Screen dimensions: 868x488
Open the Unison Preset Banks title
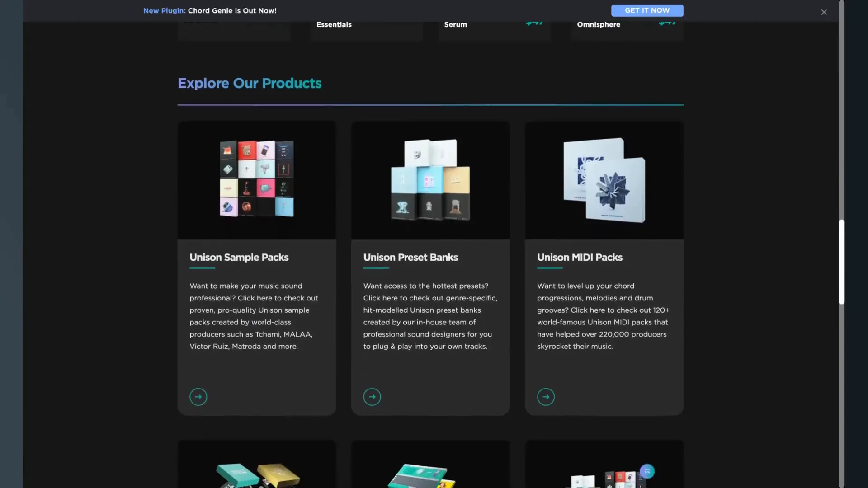410,257
